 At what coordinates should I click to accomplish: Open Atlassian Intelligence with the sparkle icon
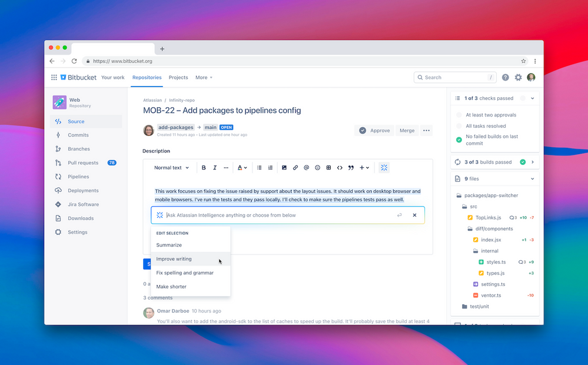(384, 167)
